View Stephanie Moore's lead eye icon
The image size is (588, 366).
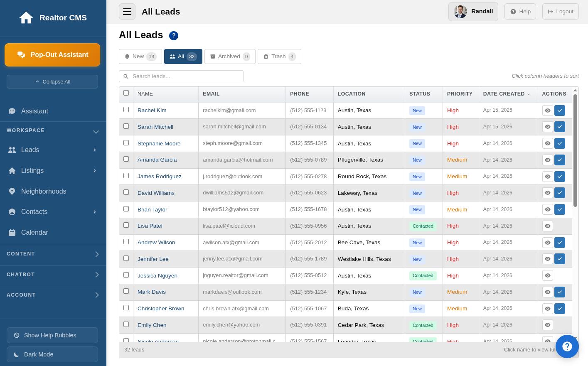coord(548,143)
